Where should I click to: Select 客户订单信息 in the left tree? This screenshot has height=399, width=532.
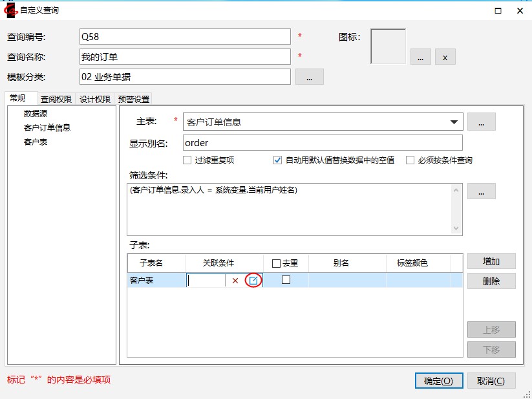click(x=47, y=127)
